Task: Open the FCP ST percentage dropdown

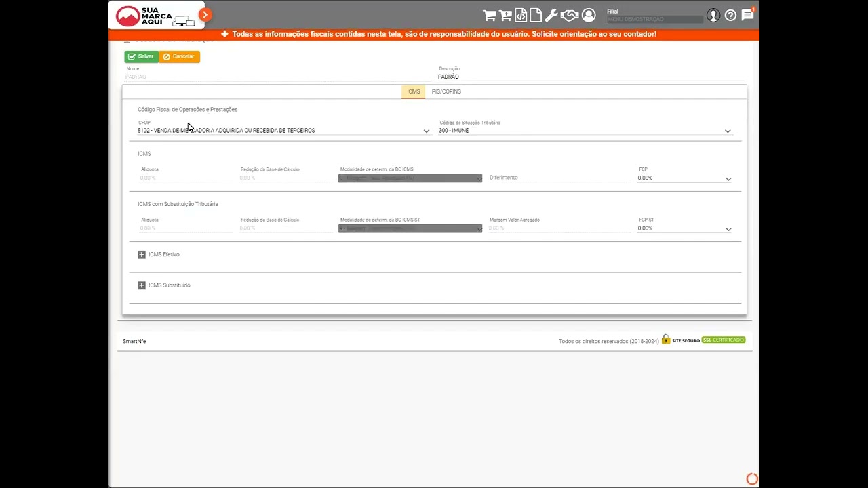Action: (x=684, y=228)
